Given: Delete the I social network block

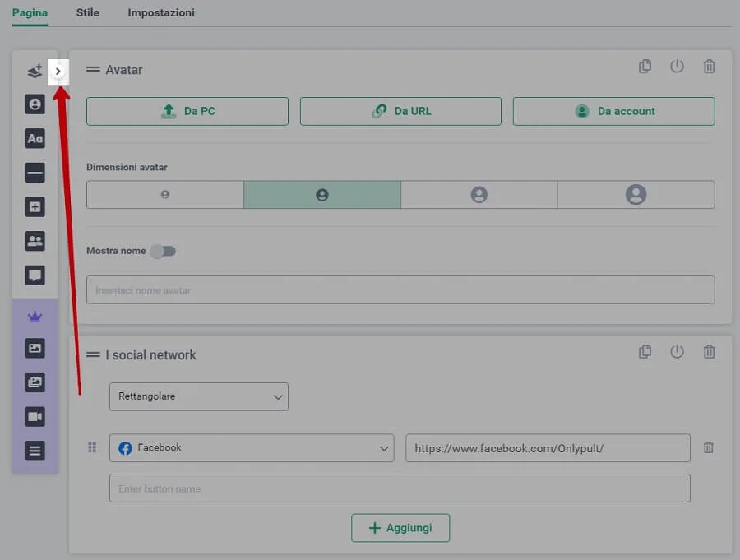Looking at the screenshot, I should 709,352.
